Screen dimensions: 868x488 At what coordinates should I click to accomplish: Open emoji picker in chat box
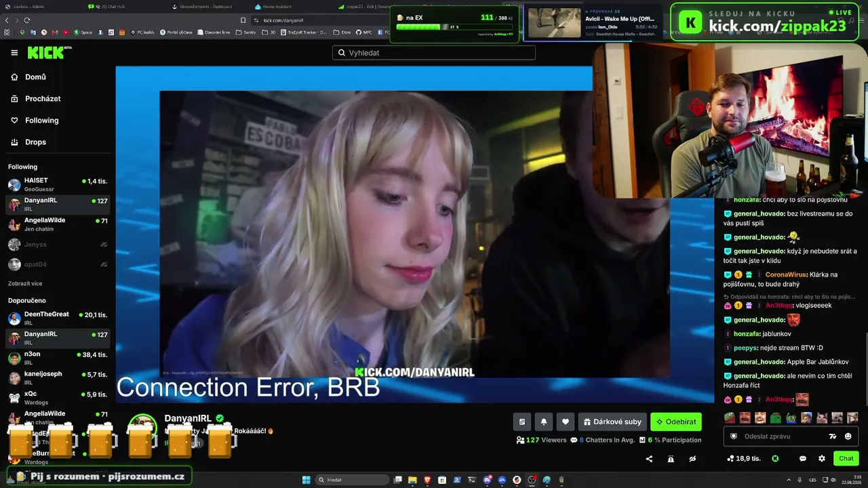[848, 436]
